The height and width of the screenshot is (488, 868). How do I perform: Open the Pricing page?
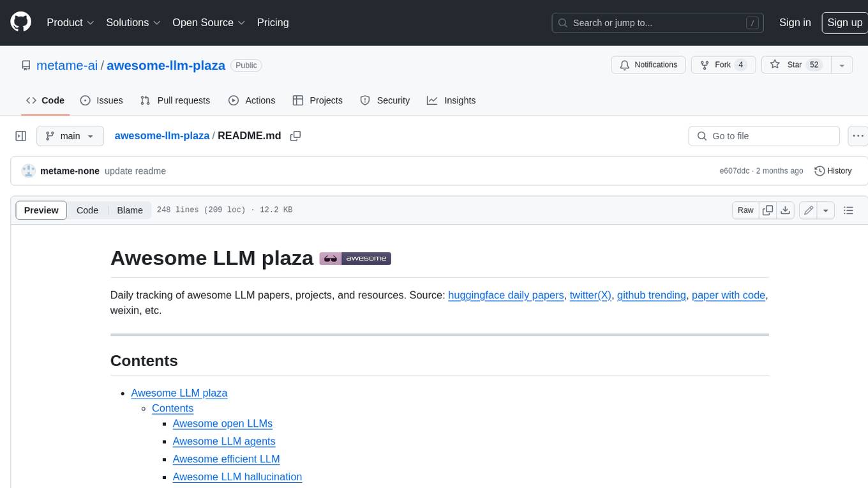(x=273, y=22)
